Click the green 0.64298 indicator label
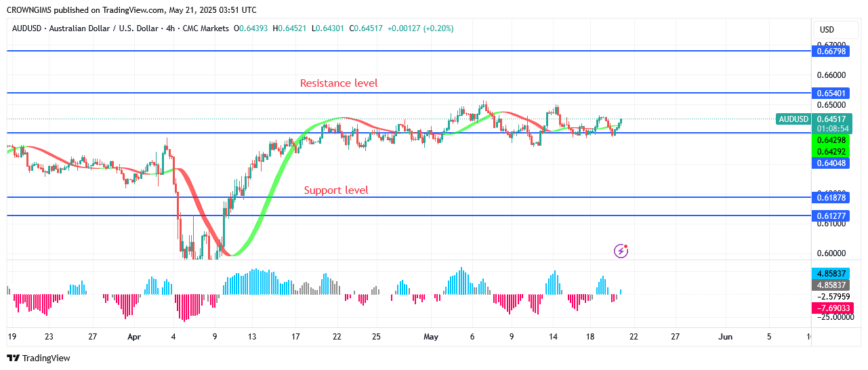The image size is (868, 370). [x=830, y=140]
